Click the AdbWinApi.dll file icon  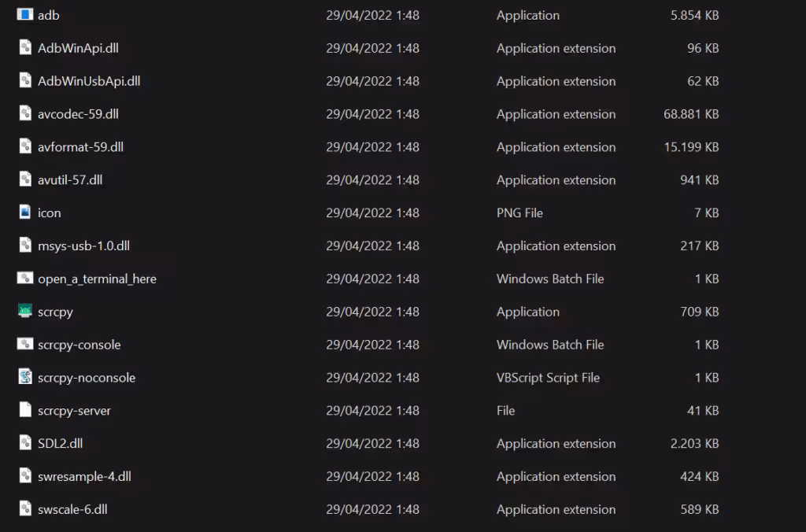coord(25,47)
